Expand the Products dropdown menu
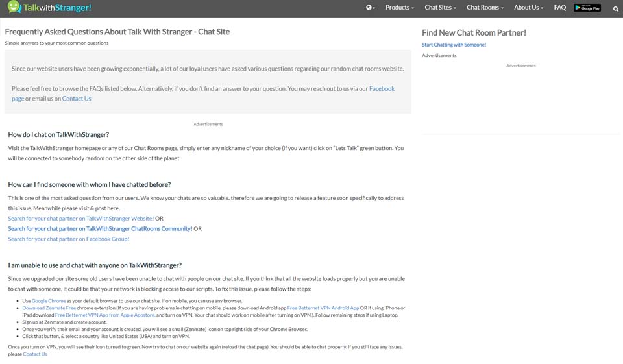 pyautogui.click(x=399, y=8)
